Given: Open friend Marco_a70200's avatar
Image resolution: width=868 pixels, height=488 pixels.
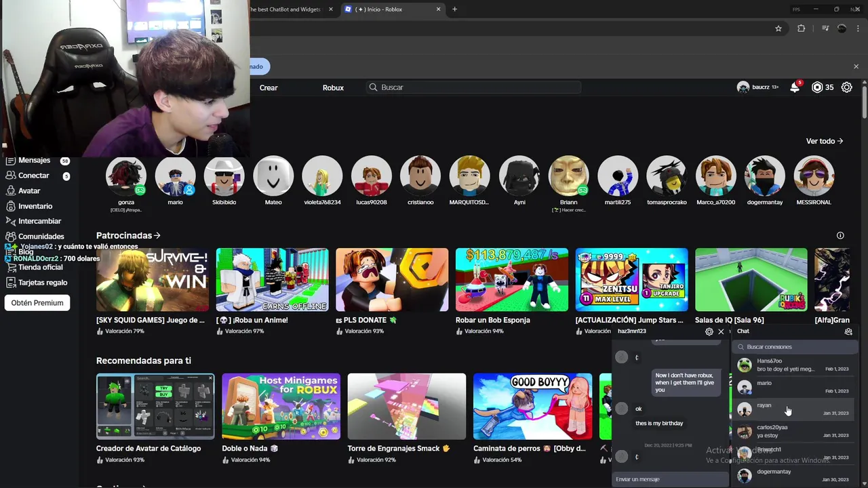Looking at the screenshot, I should (715, 176).
